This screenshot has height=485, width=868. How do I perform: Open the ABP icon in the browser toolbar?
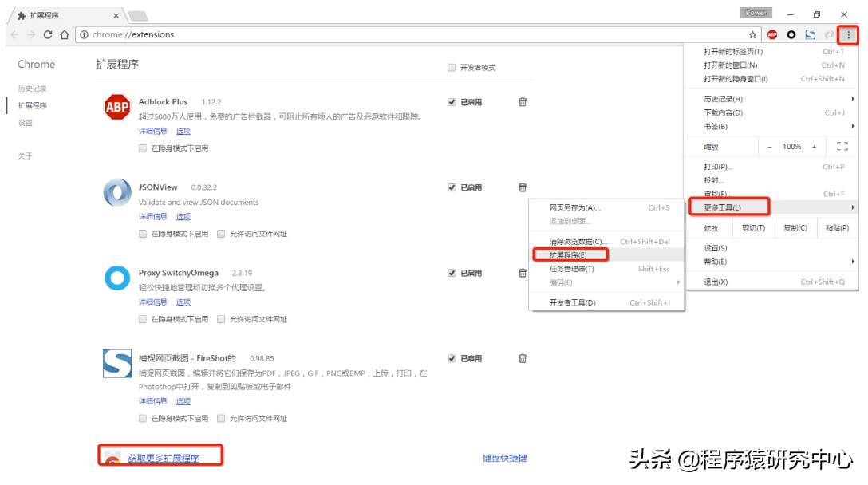pyautogui.click(x=771, y=35)
